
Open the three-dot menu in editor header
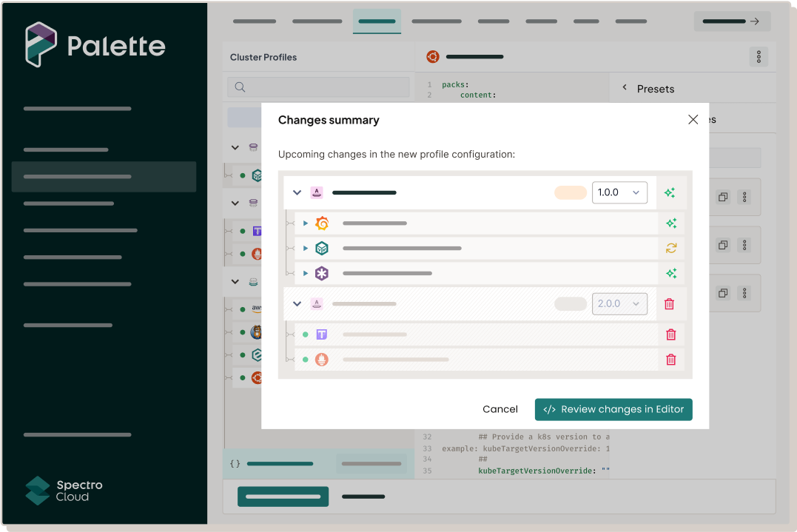[759, 57]
